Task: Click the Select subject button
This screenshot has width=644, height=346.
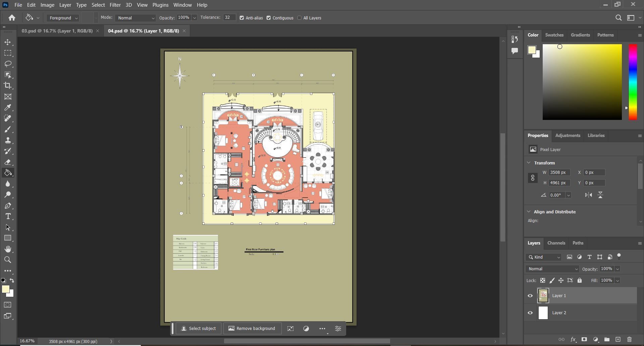Action: pyautogui.click(x=199, y=329)
